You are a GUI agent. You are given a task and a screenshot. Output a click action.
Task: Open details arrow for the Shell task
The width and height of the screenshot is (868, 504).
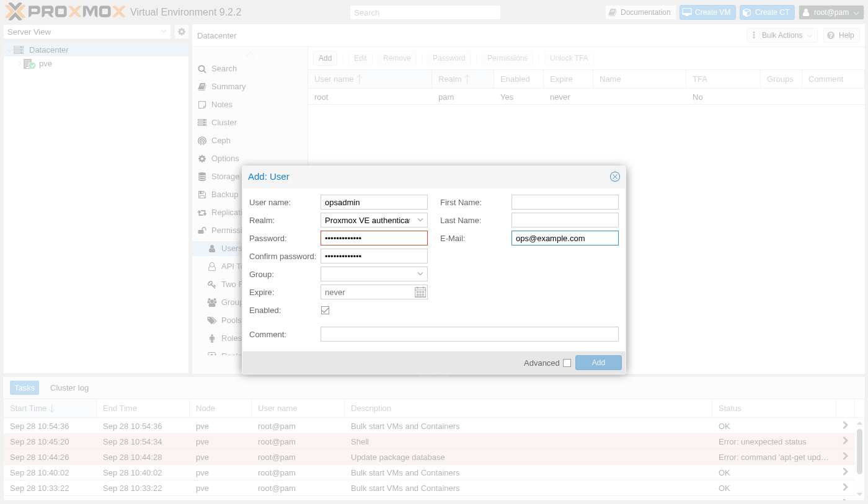click(x=845, y=441)
